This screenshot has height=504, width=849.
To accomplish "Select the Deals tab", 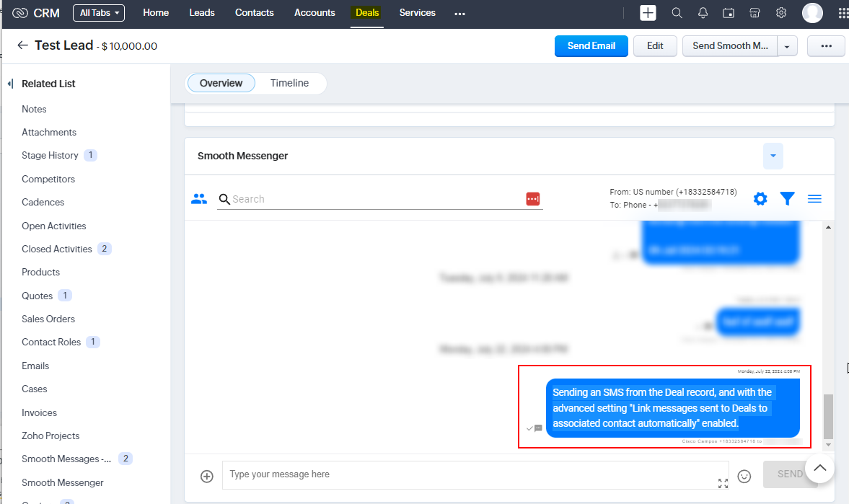I will tap(367, 12).
